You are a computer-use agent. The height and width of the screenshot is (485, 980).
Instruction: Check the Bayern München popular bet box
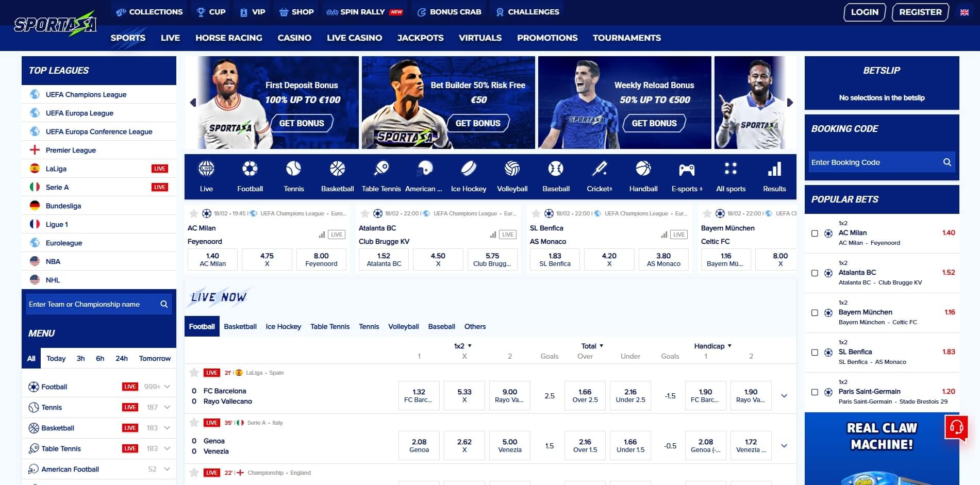tap(815, 313)
